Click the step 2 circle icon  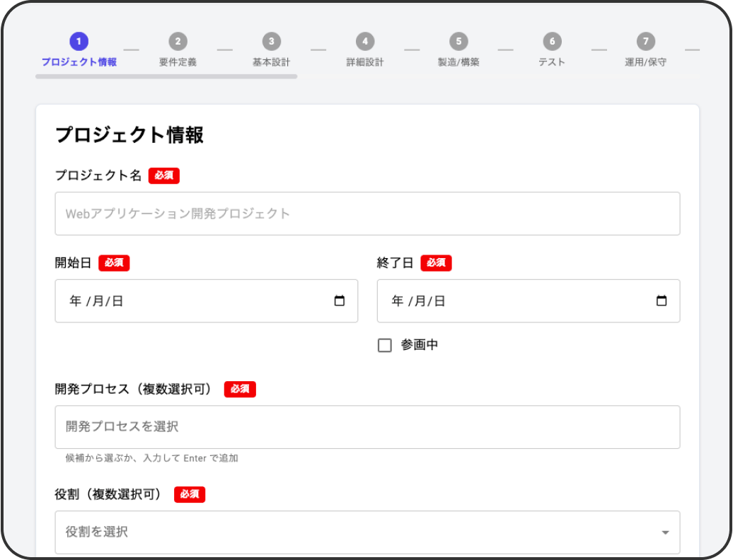click(178, 42)
